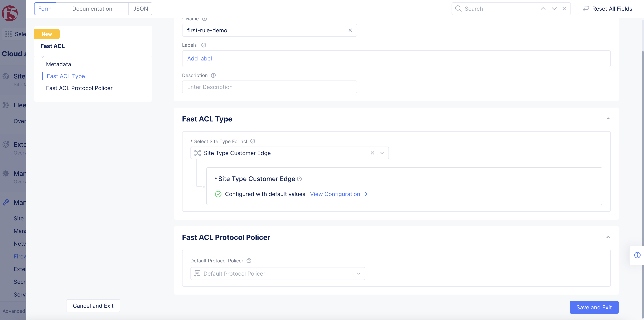Go to next search result arrow

point(554,9)
